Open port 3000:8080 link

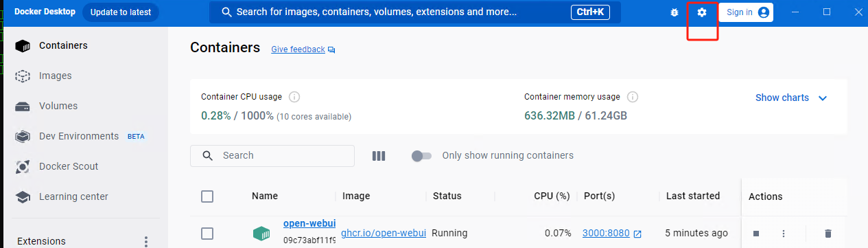tap(606, 233)
